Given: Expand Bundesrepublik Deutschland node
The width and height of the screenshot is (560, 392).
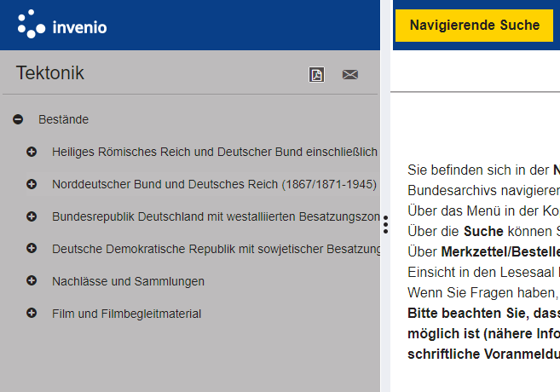Looking at the screenshot, I should 32,216.
